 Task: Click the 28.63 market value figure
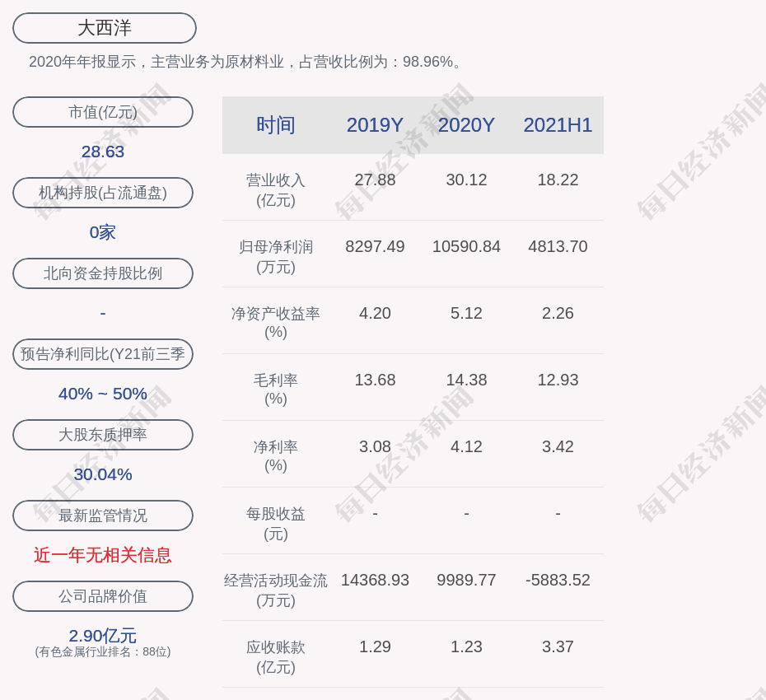point(103,152)
